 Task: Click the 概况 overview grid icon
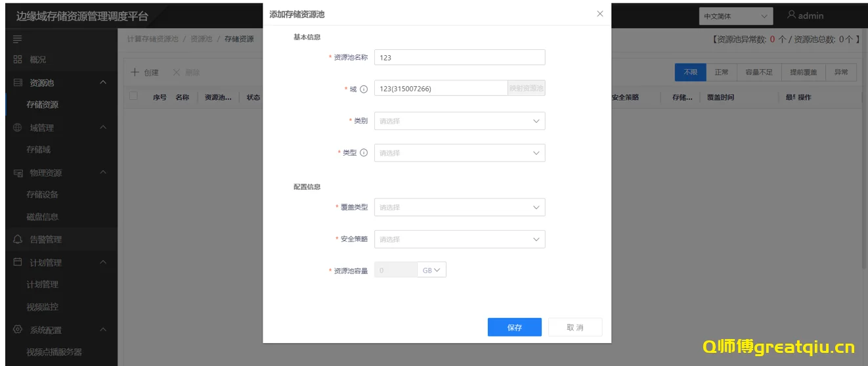pyautogui.click(x=18, y=60)
